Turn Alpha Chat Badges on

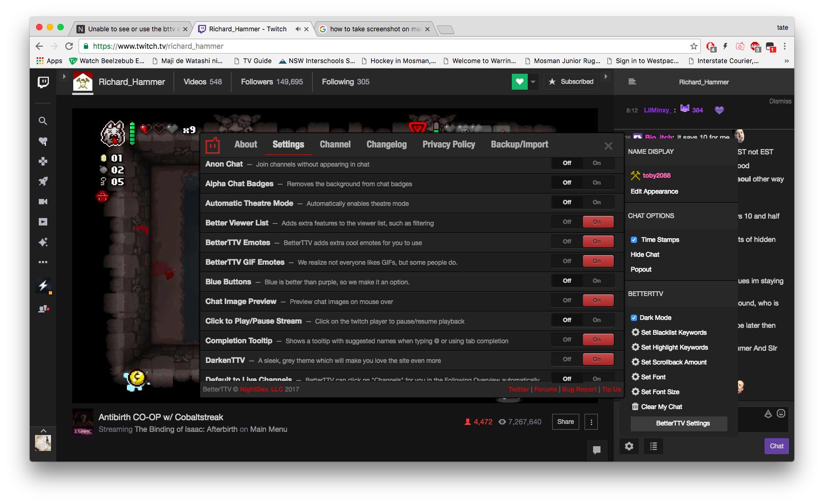(597, 183)
